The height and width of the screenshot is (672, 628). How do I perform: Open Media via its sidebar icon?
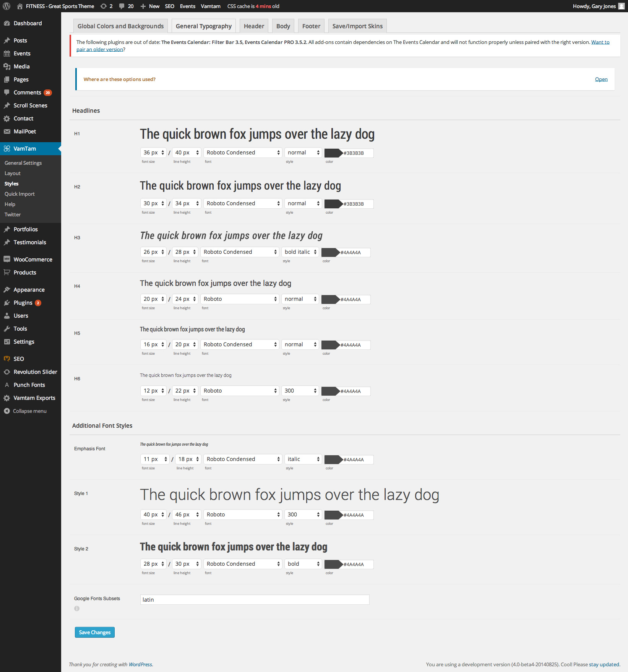tap(7, 67)
